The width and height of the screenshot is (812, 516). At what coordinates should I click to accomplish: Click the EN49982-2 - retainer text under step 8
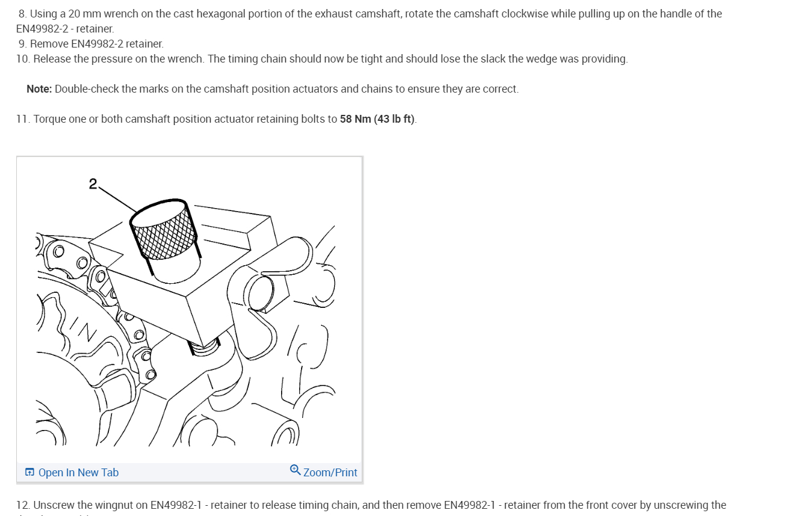click(x=64, y=29)
